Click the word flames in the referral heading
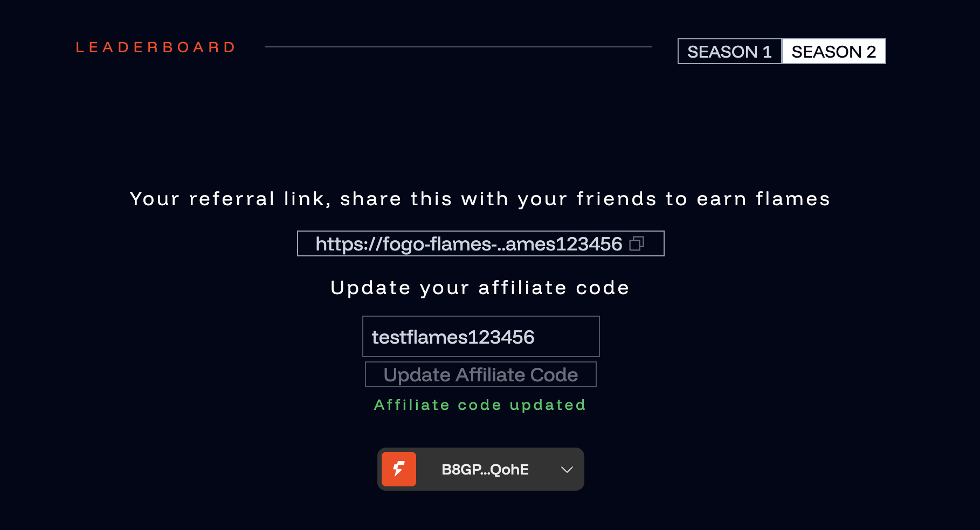The height and width of the screenshot is (530, 980). point(792,199)
